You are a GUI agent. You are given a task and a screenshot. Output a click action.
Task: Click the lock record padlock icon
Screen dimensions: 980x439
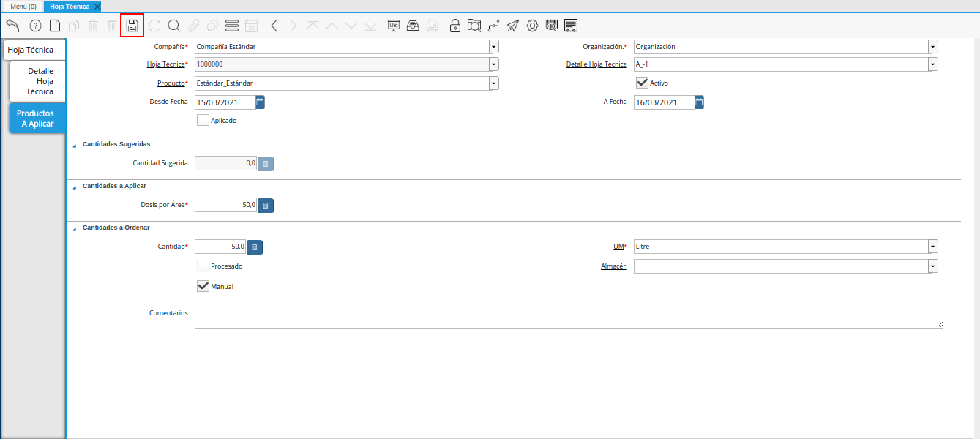pos(455,26)
